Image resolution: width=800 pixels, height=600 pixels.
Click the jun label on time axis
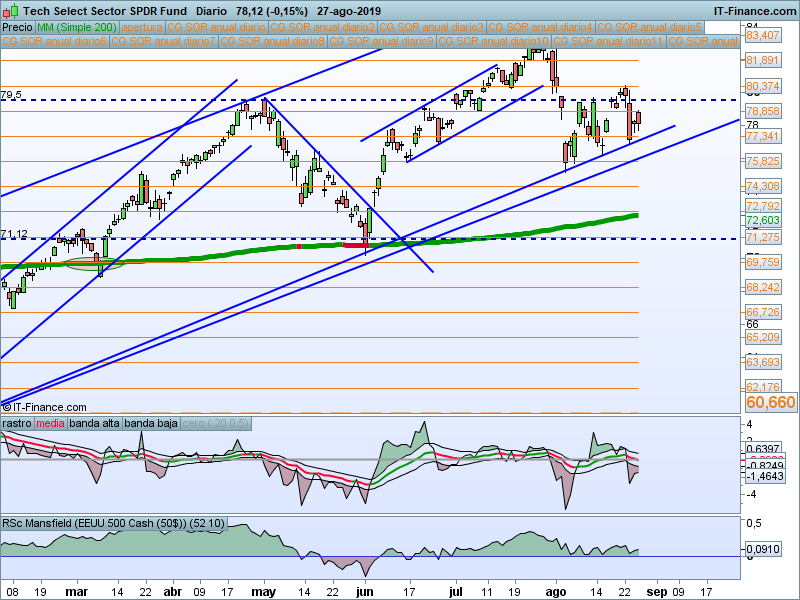coord(365,592)
